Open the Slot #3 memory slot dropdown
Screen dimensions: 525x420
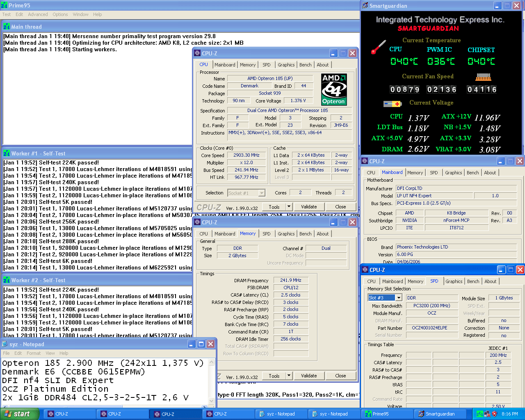(x=399, y=298)
